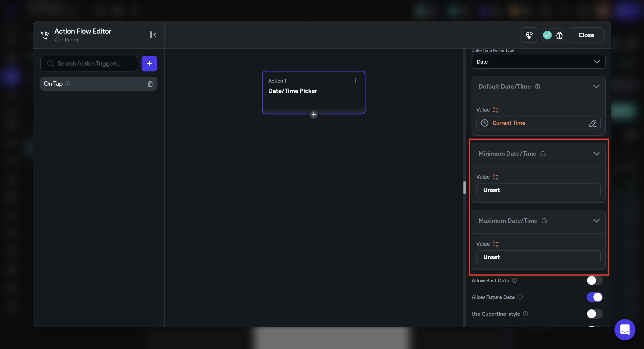Image resolution: width=644 pixels, height=349 pixels.
Task: Edit the Current Time default value
Action: [593, 123]
